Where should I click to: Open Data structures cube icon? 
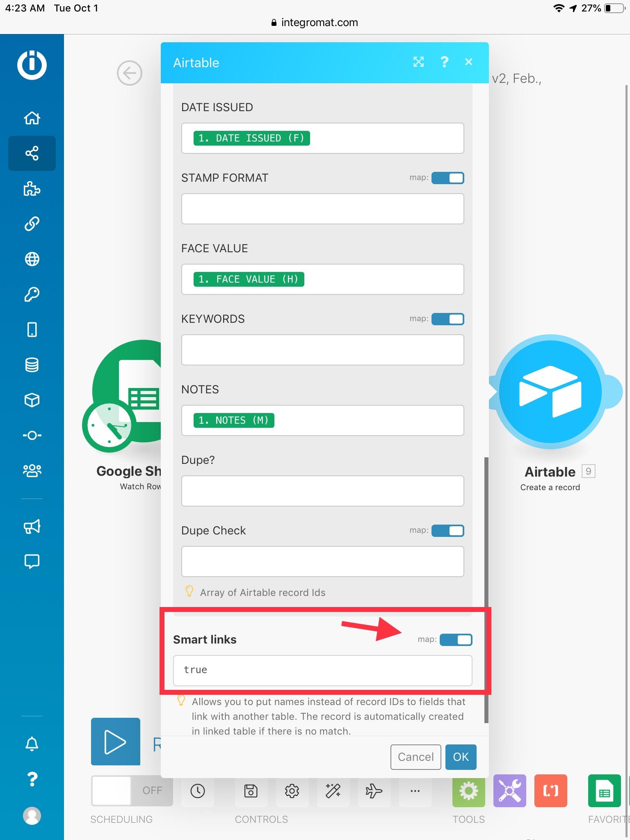point(32,400)
